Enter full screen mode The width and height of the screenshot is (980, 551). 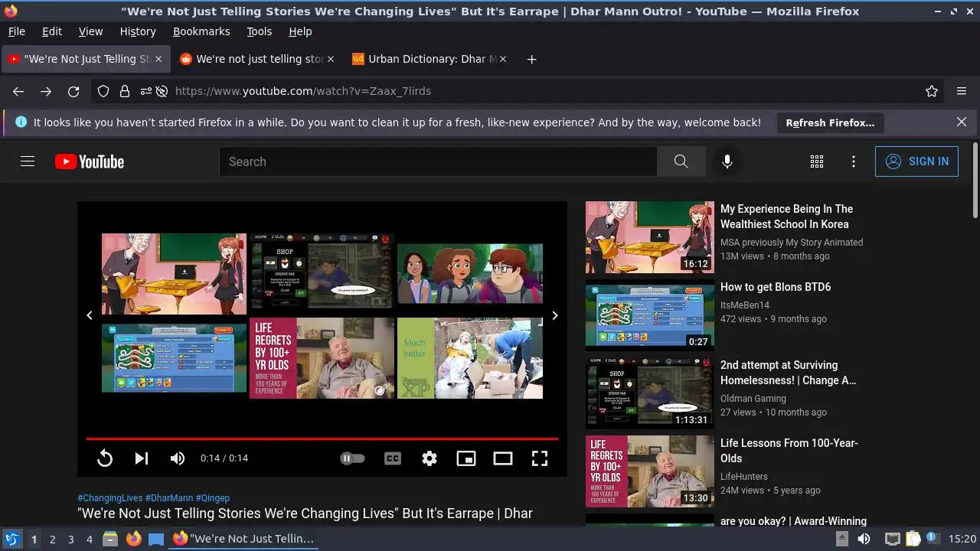click(x=540, y=458)
